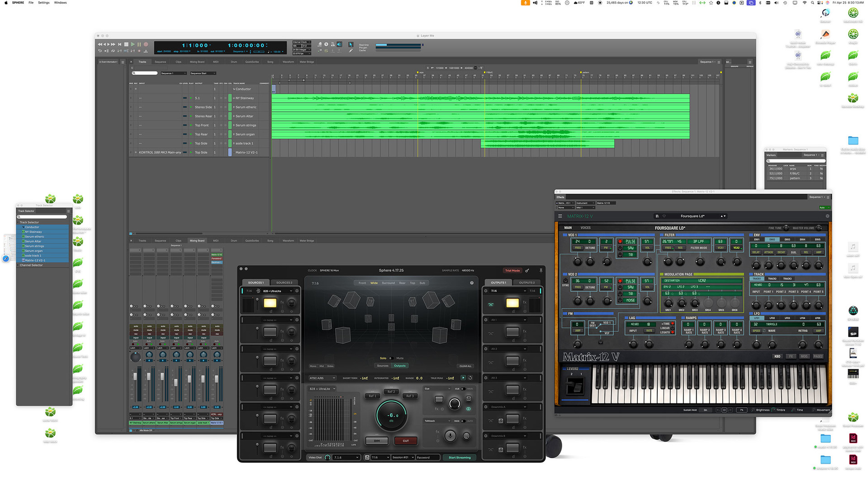Open the Midi 1 dropdown in the Effects window
The width and height of the screenshot is (868, 489).
585,208
